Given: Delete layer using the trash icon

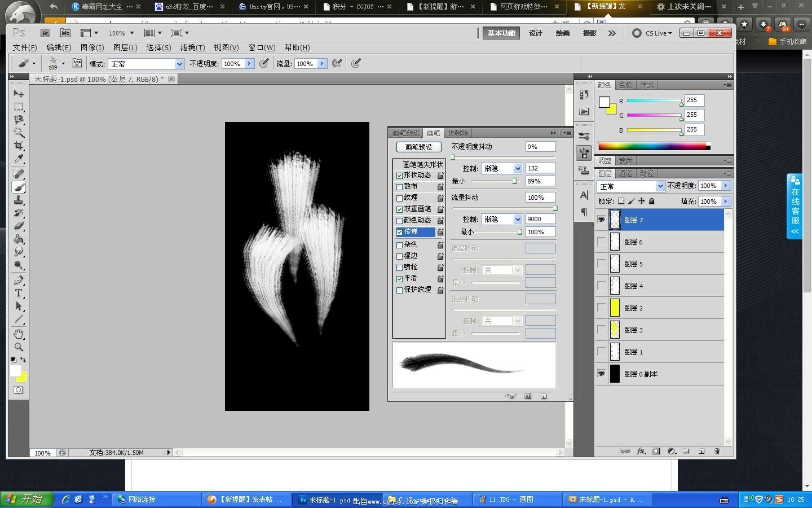Looking at the screenshot, I should pyautogui.click(x=717, y=451).
